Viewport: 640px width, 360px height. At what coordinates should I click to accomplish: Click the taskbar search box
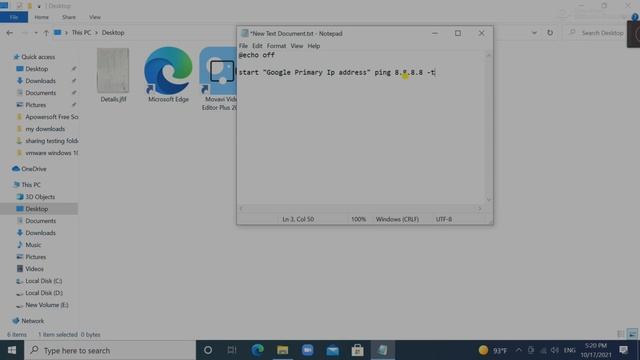point(110,350)
